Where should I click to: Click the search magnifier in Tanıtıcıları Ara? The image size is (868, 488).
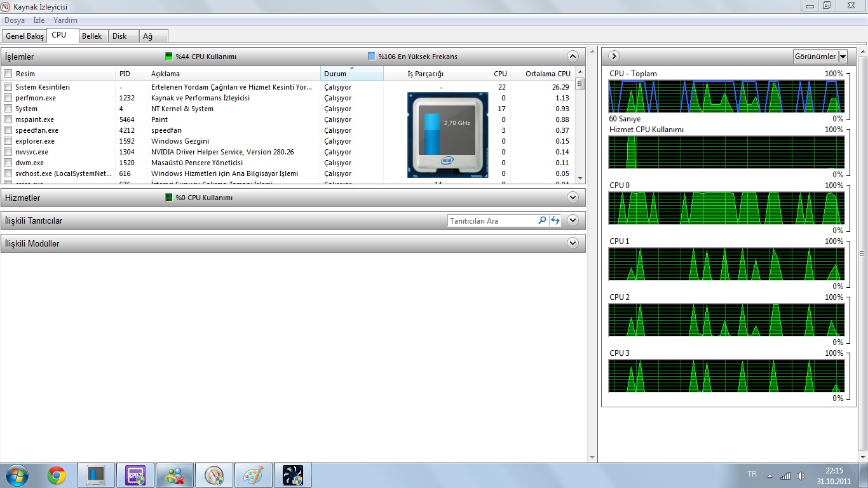click(542, 220)
